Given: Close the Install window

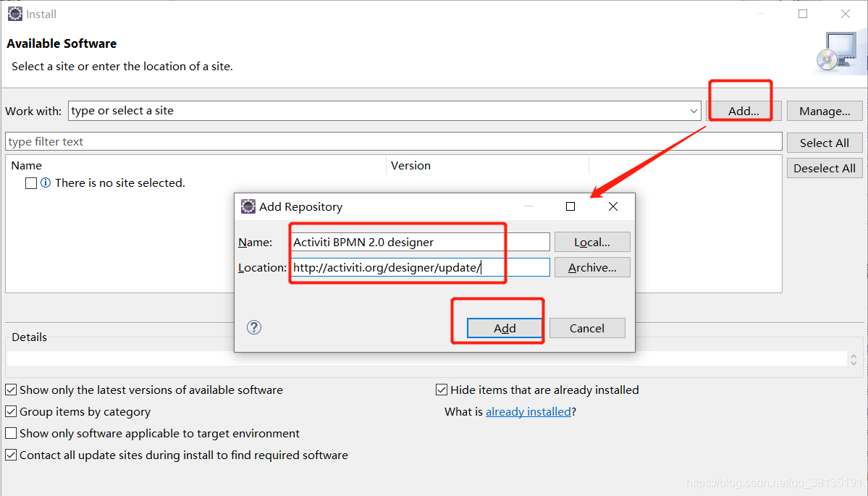Looking at the screenshot, I should [x=846, y=14].
